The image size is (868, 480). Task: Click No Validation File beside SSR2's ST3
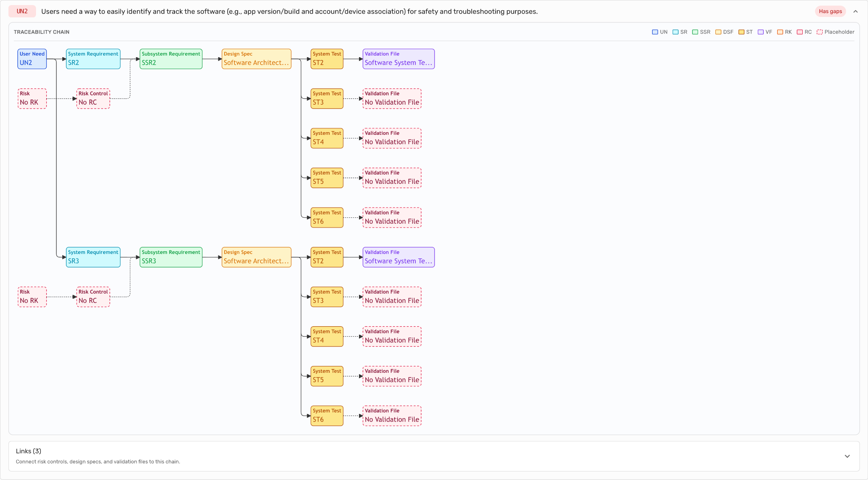click(x=392, y=99)
